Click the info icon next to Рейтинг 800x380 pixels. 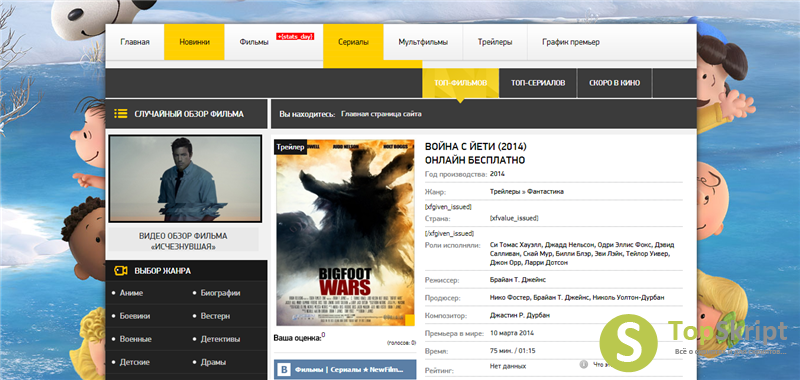coord(584,365)
